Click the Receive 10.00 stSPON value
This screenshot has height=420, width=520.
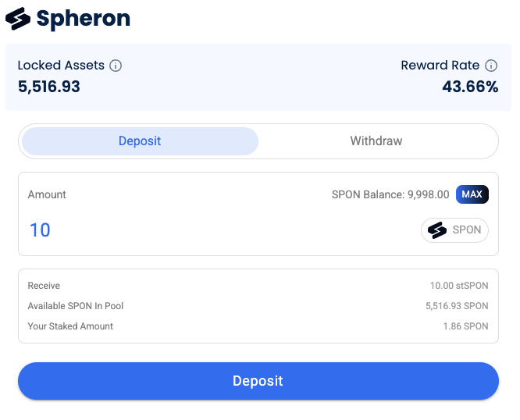coord(459,286)
